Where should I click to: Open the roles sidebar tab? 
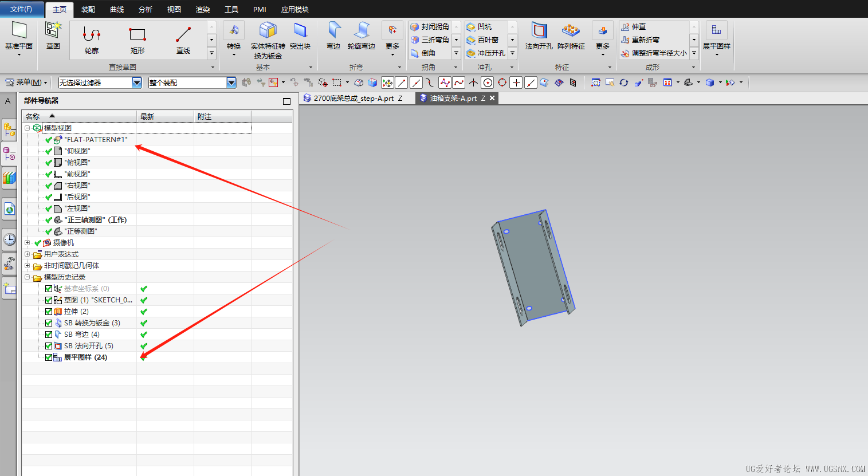tap(10, 263)
